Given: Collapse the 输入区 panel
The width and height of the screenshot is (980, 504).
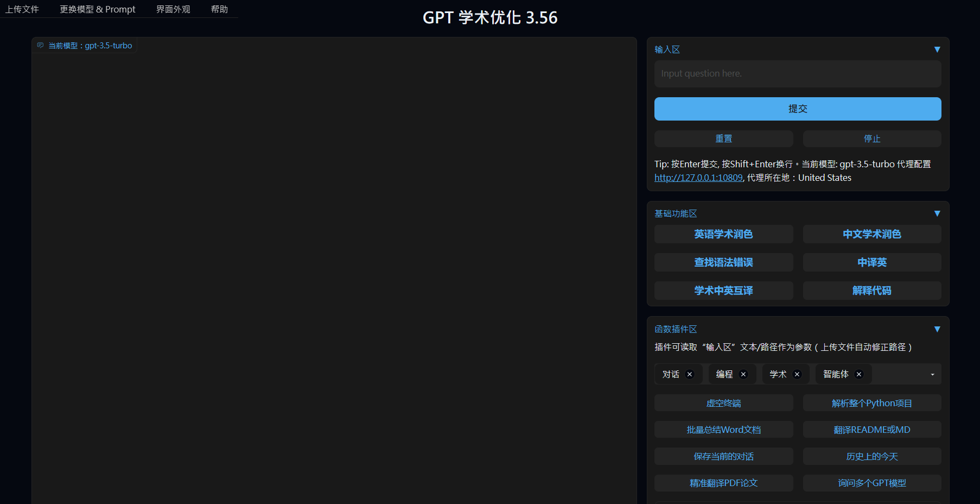Looking at the screenshot, I should pos(937,49).
